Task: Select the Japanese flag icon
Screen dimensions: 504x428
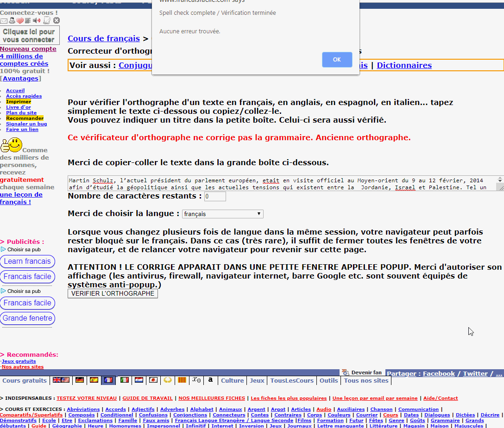Action: click(x=153, y=380)
